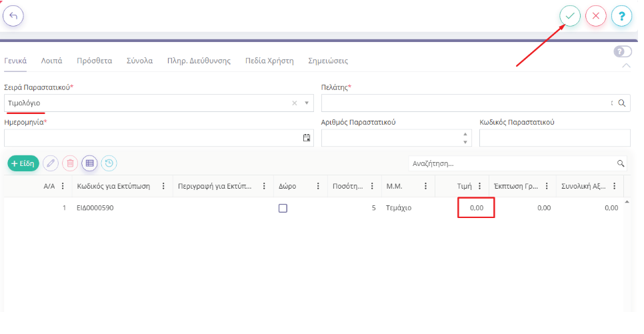Confirm with the green checkmark icon
The width and height of the screenshot is (644, 334).
click(x=570, y=16)
